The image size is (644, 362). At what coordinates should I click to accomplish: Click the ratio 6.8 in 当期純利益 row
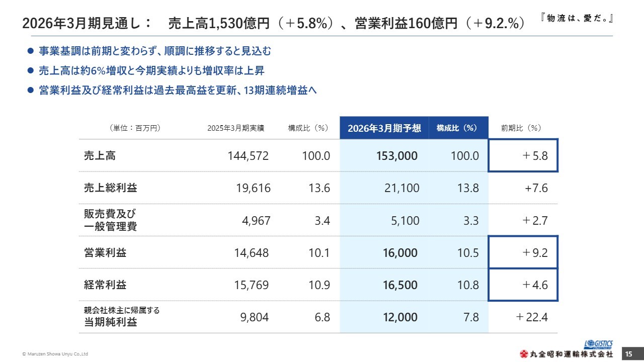[x=322, y=317]
